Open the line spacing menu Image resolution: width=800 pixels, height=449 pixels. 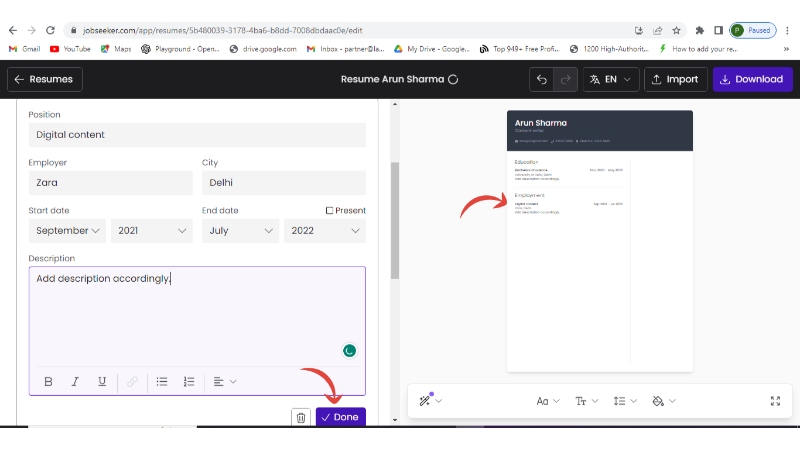coord(625,401)
